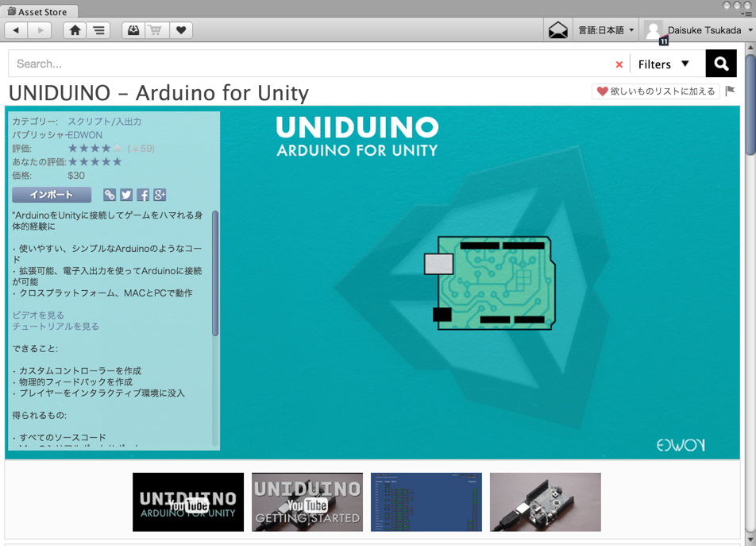
Task: Click the main page vertical scrollbar
Action: coord(750,103)
